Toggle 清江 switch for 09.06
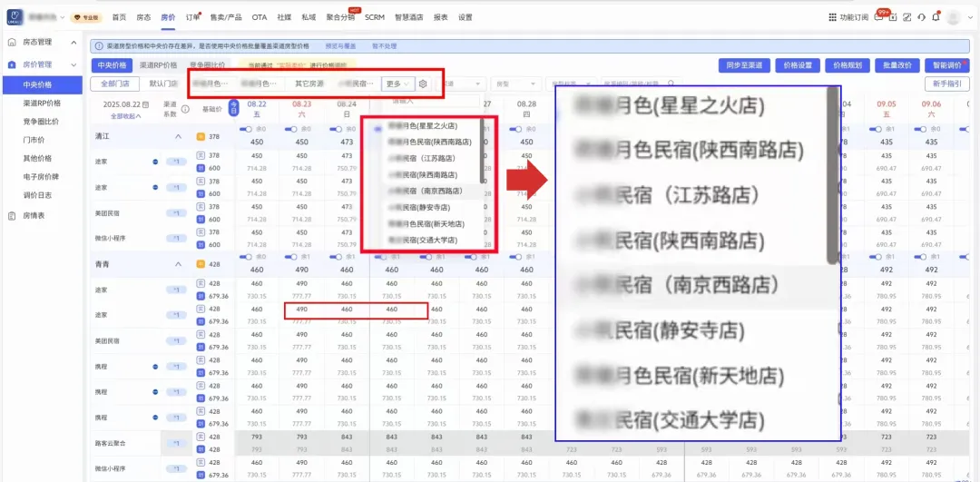Viewport: 980px width, 482px height. pyautogui.click(x=921, y=129)
